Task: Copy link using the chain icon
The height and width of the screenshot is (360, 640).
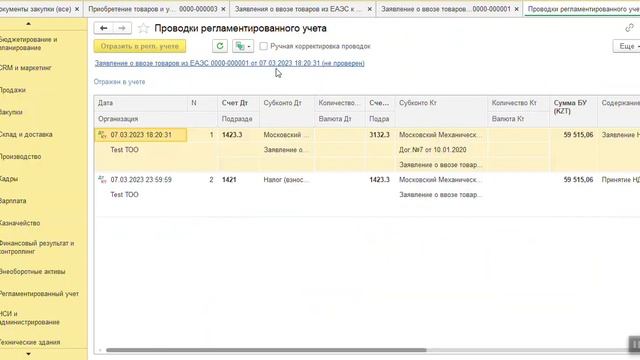Action: (629, 28)
